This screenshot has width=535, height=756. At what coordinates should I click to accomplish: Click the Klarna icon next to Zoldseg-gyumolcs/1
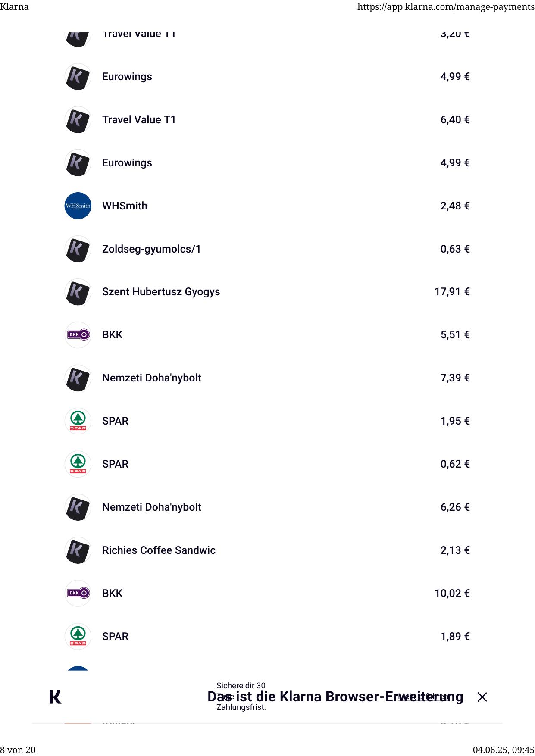tap(78, 249)
